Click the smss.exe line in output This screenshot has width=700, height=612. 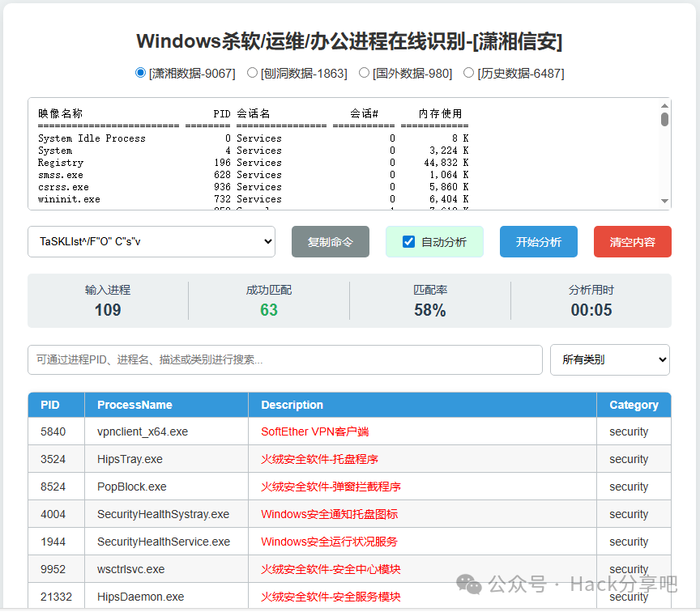click(253, 174)
